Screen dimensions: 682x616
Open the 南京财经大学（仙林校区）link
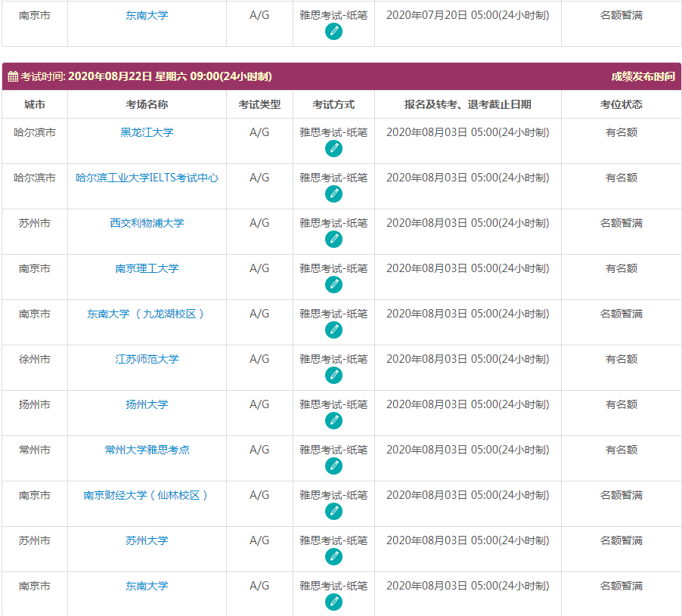[145, 495]
